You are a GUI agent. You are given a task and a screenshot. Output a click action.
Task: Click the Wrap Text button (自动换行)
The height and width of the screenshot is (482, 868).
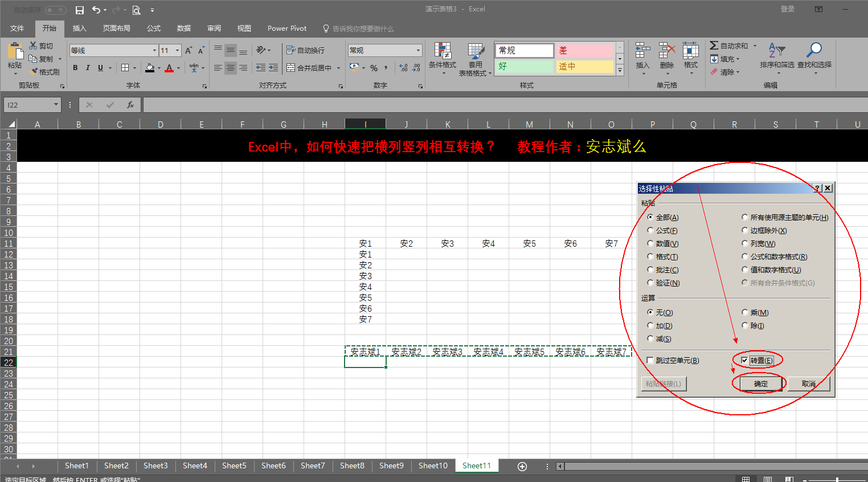click(306, 51)
